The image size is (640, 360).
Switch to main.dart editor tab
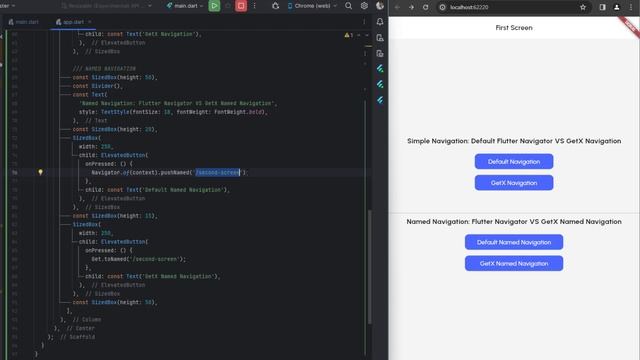point(24,22)
